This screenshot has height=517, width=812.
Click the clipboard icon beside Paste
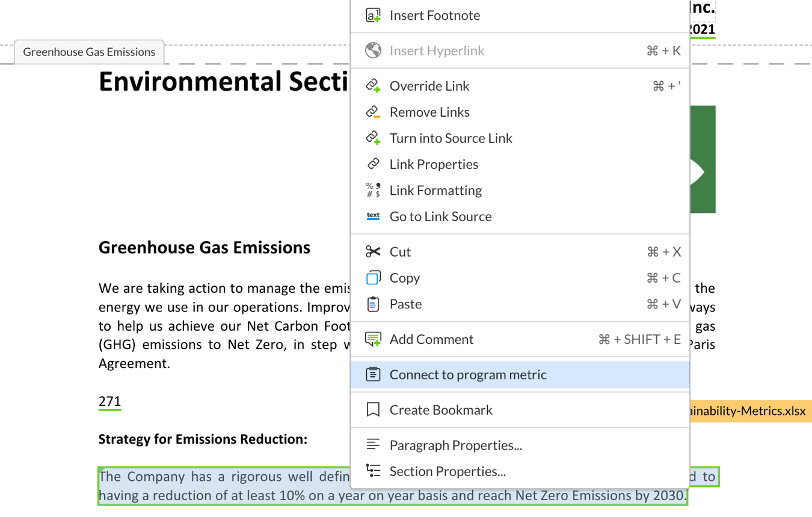[373, 304]
